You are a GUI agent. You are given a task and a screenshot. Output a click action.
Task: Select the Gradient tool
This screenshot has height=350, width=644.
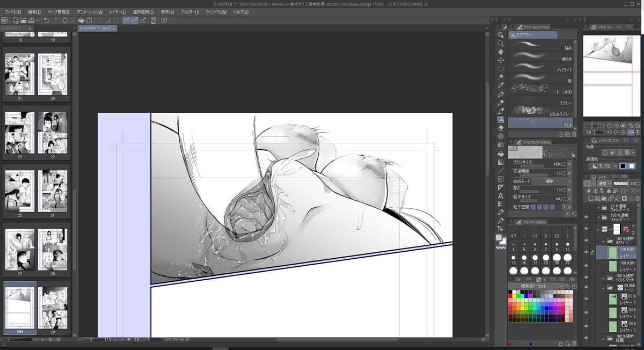pos(501,162)
